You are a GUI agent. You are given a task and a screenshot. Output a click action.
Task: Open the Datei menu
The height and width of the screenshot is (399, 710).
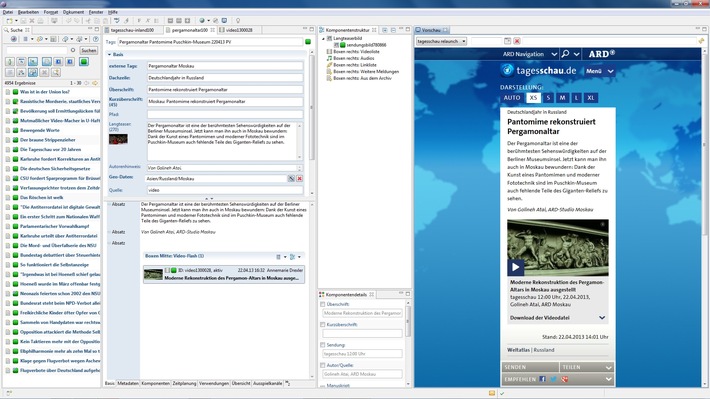[8, 12]
